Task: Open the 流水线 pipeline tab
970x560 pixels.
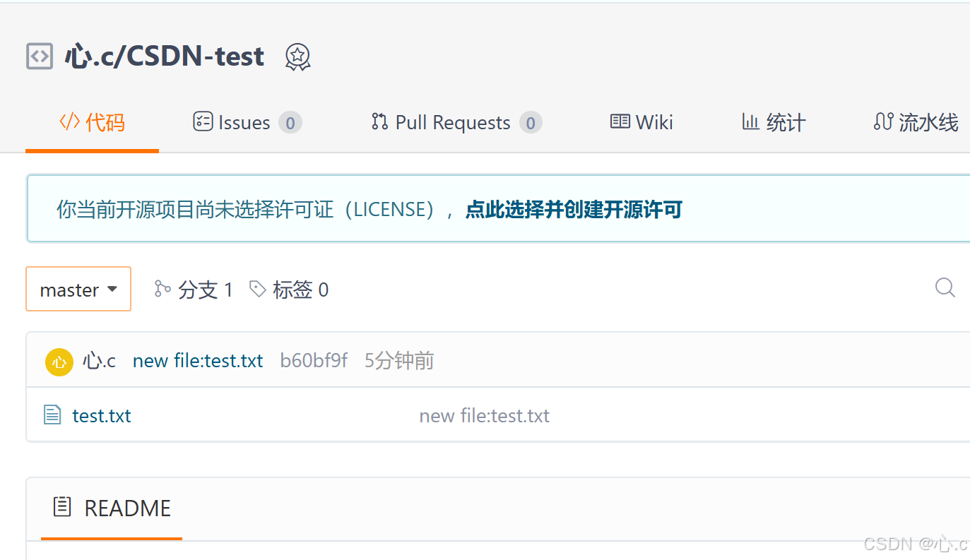Action: click(916, 122)
